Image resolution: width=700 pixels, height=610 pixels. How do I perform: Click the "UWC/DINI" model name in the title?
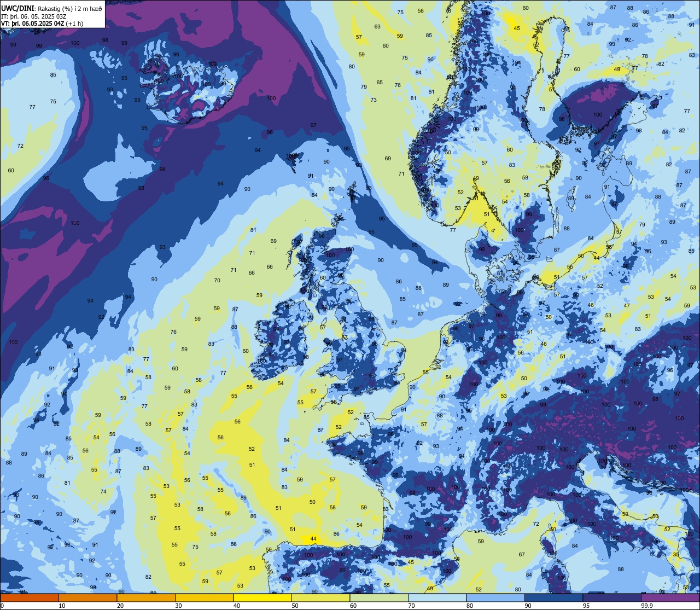[x=19, y=8]
